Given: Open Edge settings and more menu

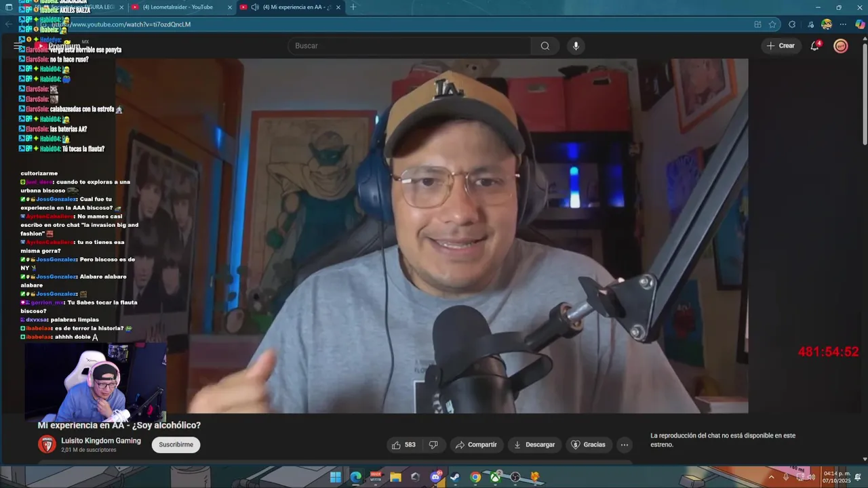Looking at the screenshot, I should (844, 24).
